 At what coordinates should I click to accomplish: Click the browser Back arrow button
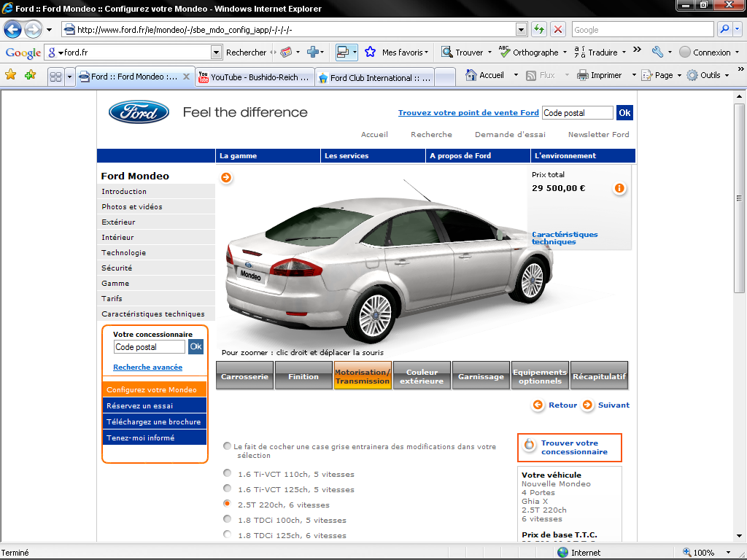pos(13,29)
